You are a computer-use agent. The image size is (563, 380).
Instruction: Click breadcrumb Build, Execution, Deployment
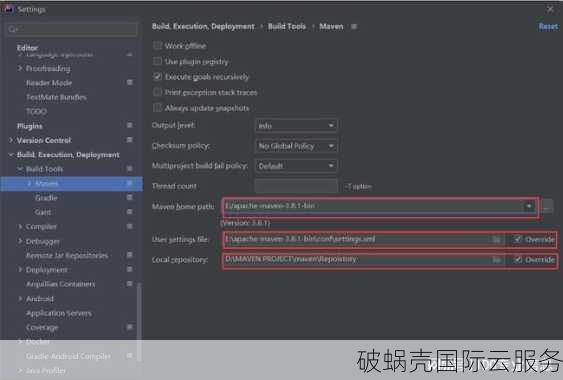203,27
